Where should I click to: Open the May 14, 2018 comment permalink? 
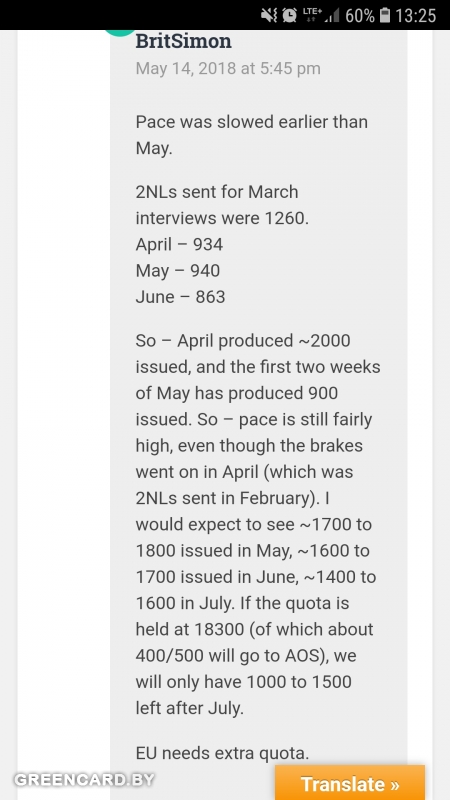point(228,68)
